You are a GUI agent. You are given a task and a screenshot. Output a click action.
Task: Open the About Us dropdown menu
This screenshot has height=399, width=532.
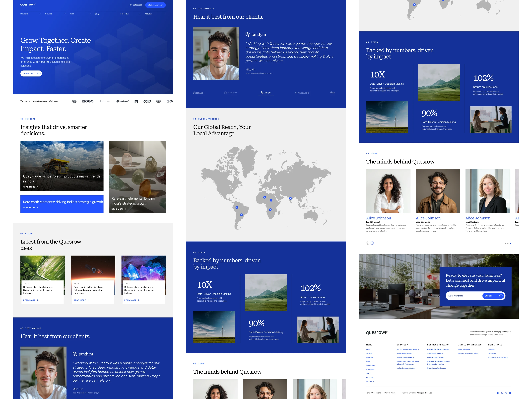(x=155, y=14)
